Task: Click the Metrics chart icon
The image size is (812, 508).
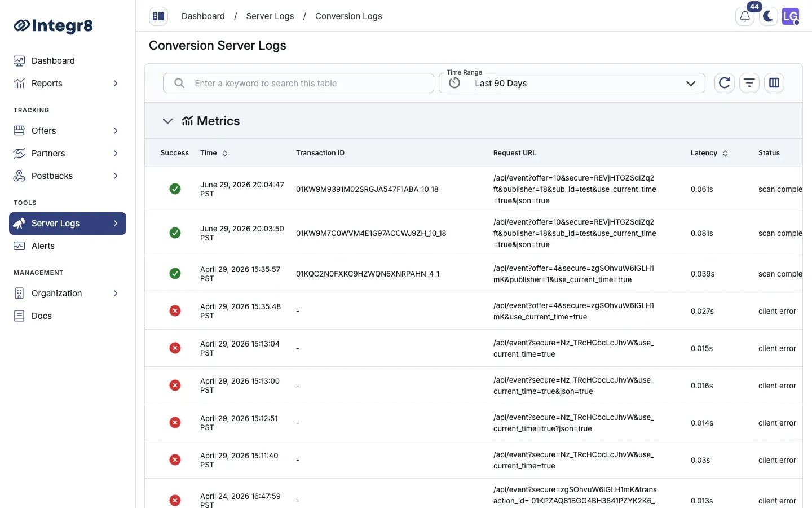Action: tap(187, 121)
